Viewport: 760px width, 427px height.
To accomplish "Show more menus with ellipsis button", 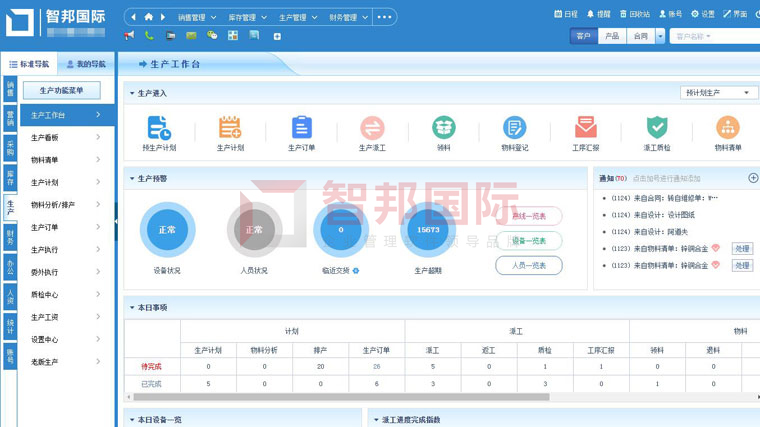I will [x=384, y=17].
